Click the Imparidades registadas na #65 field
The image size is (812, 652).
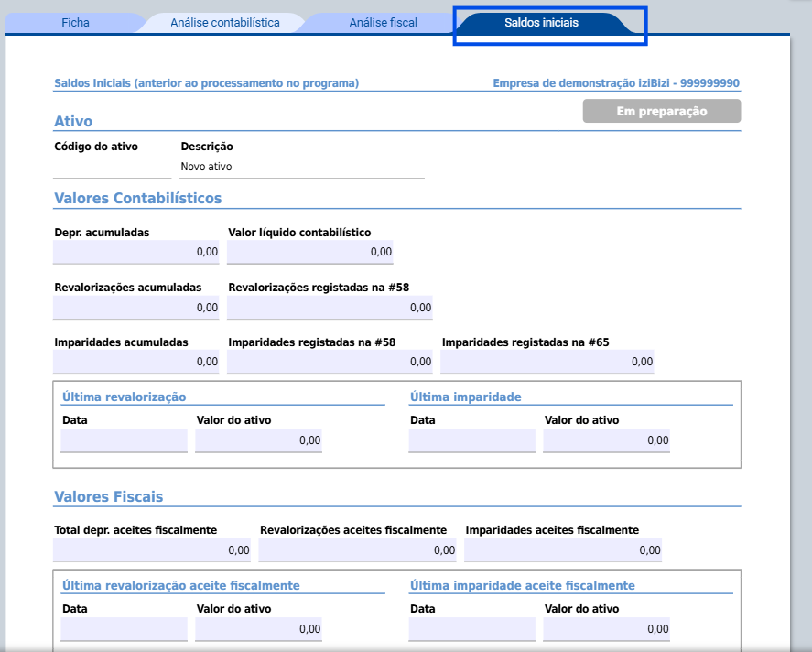[x=547, y=362]
